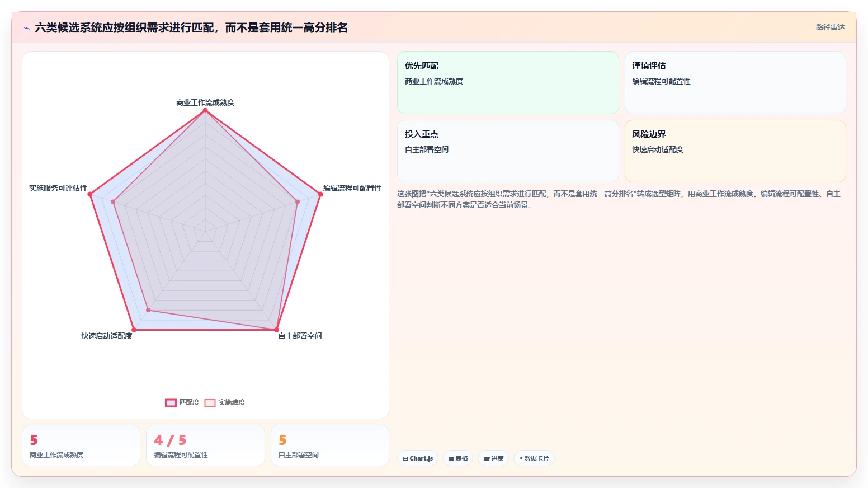Click the 路径雷达 label in the header
The height and width of the screenshot is (488, 868).
[x=830, y=27]
